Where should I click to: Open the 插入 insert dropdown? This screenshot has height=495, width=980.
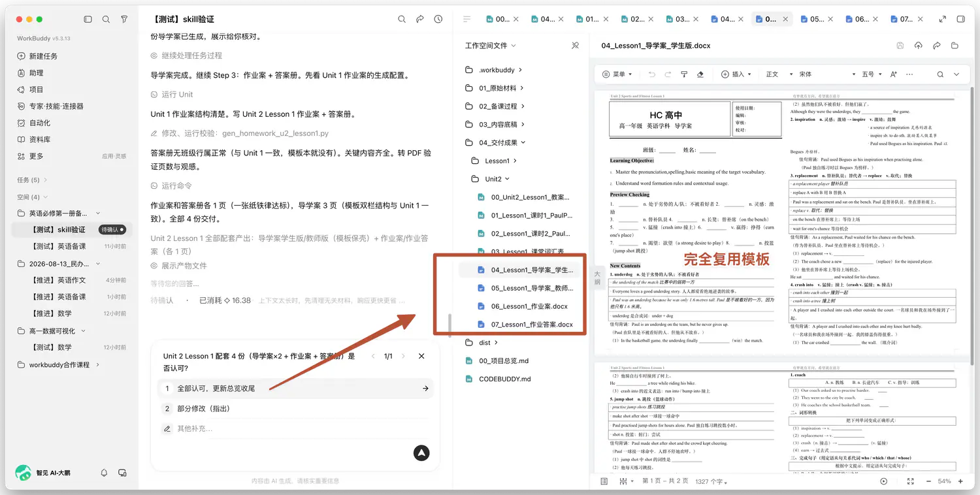[x=736, y=74]
